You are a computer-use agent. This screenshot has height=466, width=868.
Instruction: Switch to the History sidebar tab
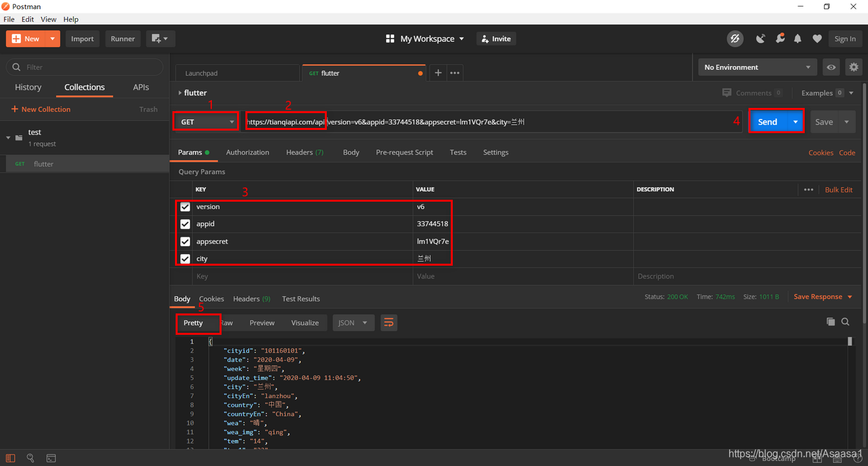(28, 87)
